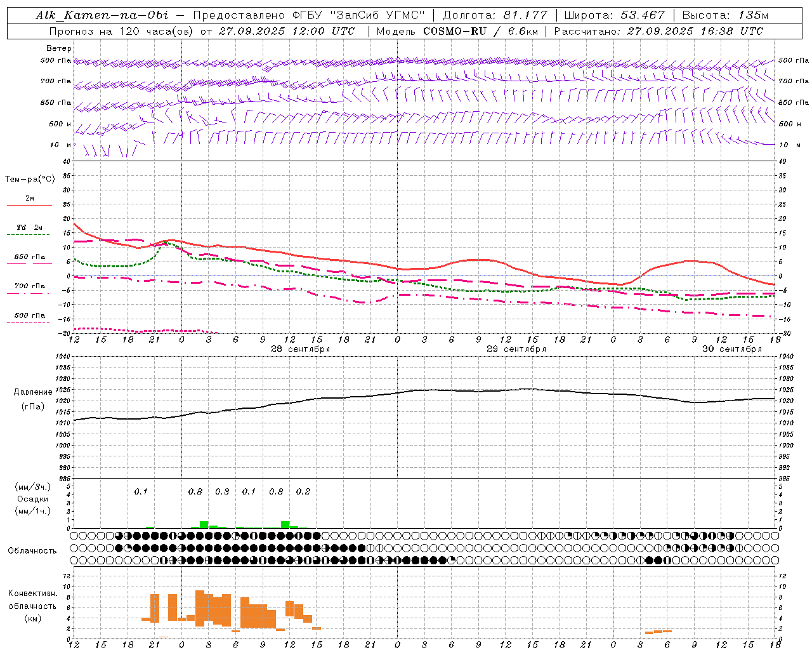Image resolution: width=812 pixels, height=650 pixels.
Task: Click the Модель COSMO-RU / 6.6км label
Action: click(457, 31)
